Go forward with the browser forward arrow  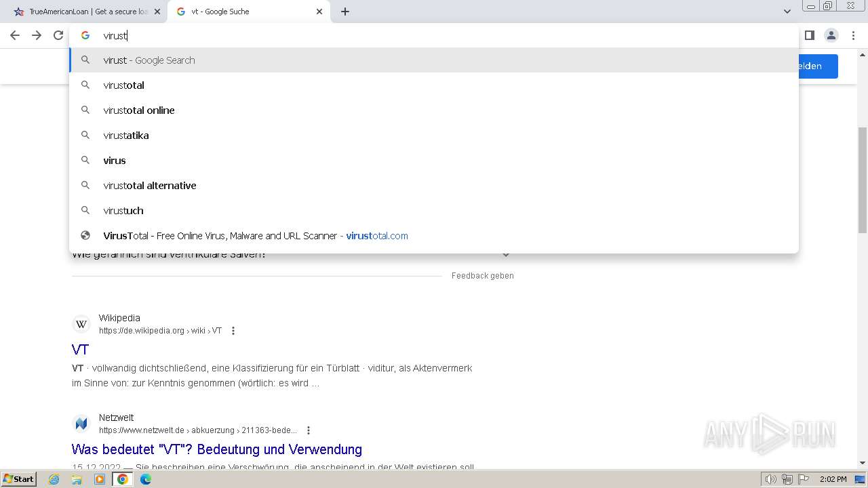coord(37,35)
